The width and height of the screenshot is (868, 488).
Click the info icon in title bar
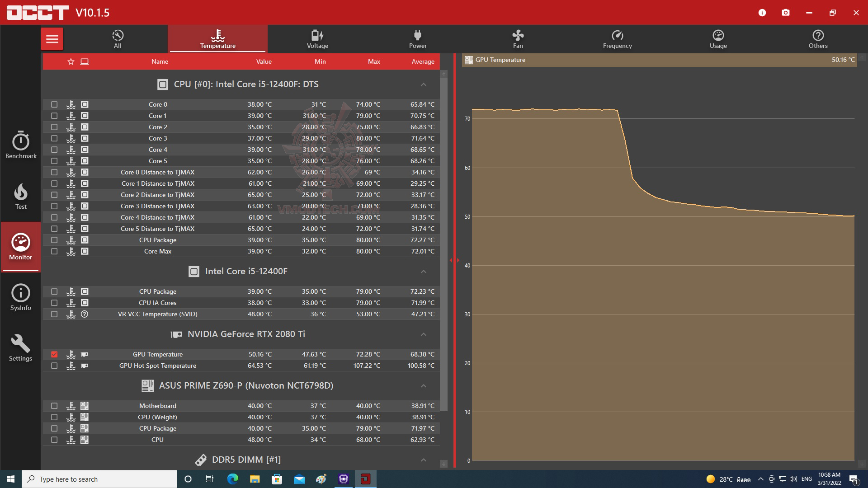(762, 13)
